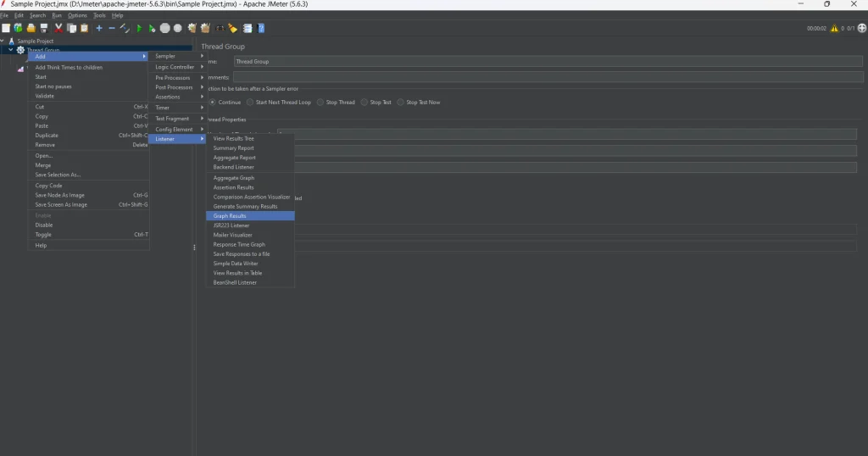868x456 pixels.
Task: Click the Help question mark icon
Action: click(x=261, y=28)
